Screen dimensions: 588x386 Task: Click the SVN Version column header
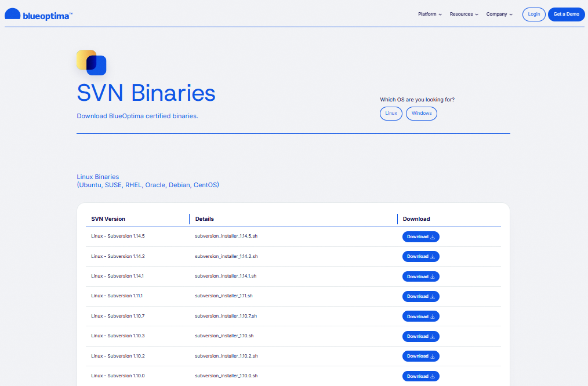tap(108, 219)
